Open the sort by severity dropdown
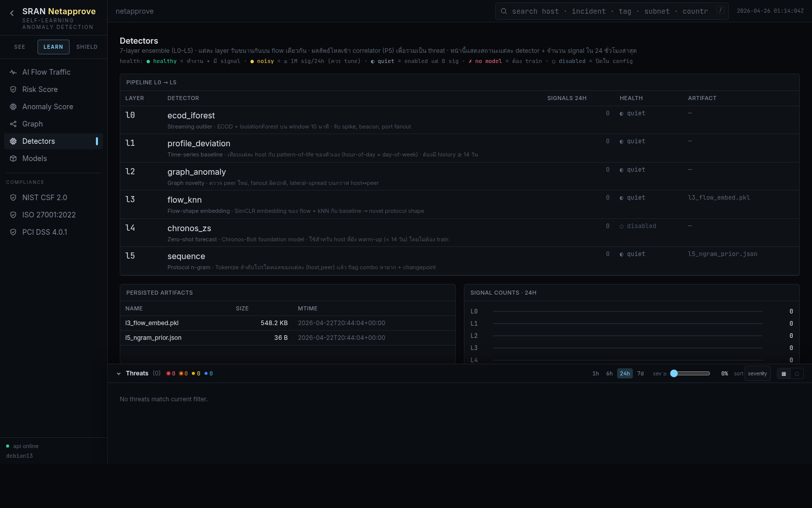 pos(757,373)
